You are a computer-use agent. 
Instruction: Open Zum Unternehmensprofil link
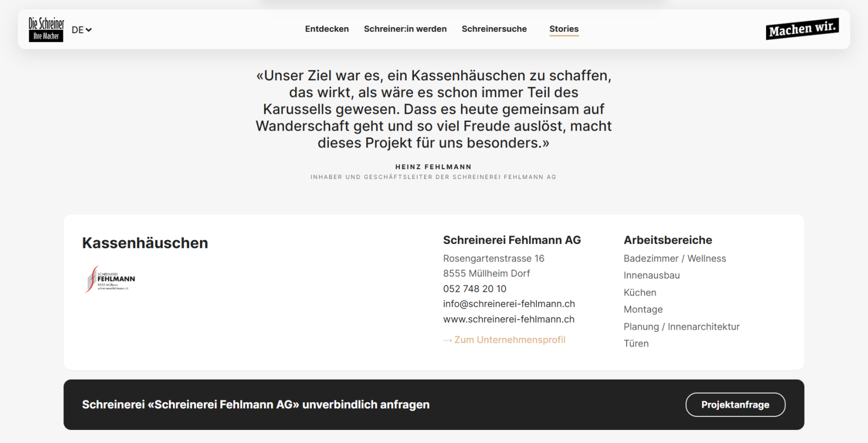pyautogui.click(x=505, y=339)
